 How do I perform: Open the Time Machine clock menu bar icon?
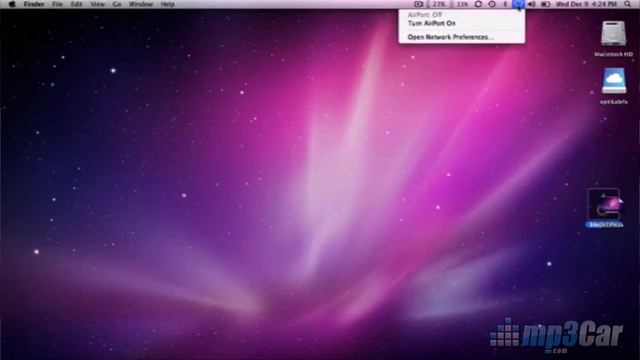pyautogui.click(x=492, y=4)
